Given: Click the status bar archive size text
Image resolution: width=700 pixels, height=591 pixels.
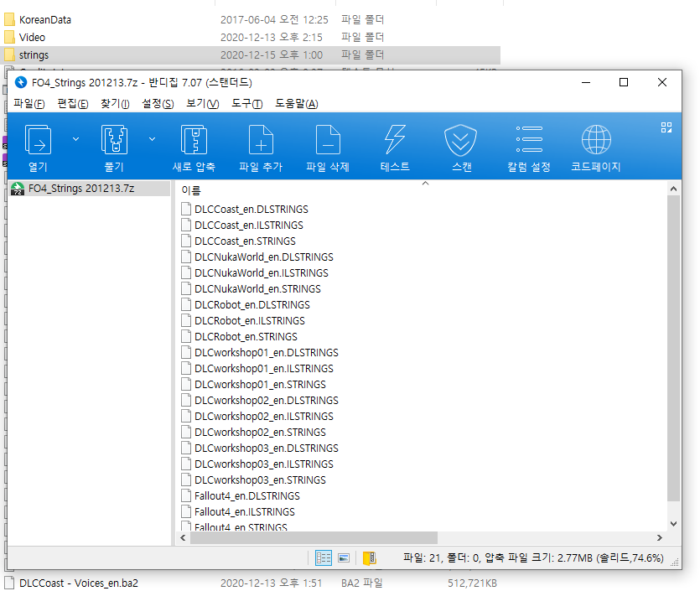Looking at the screenshot, I should point(533,558).
